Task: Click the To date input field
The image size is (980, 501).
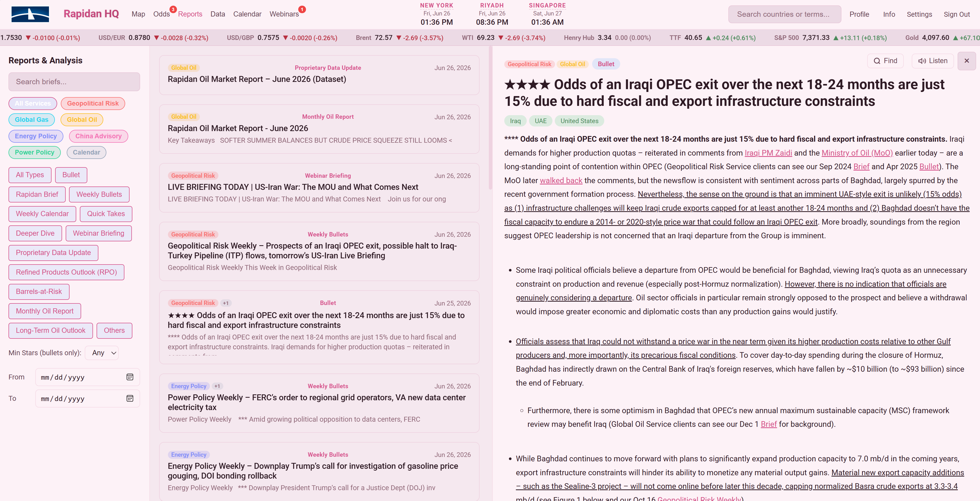Action: click(88, 398)
